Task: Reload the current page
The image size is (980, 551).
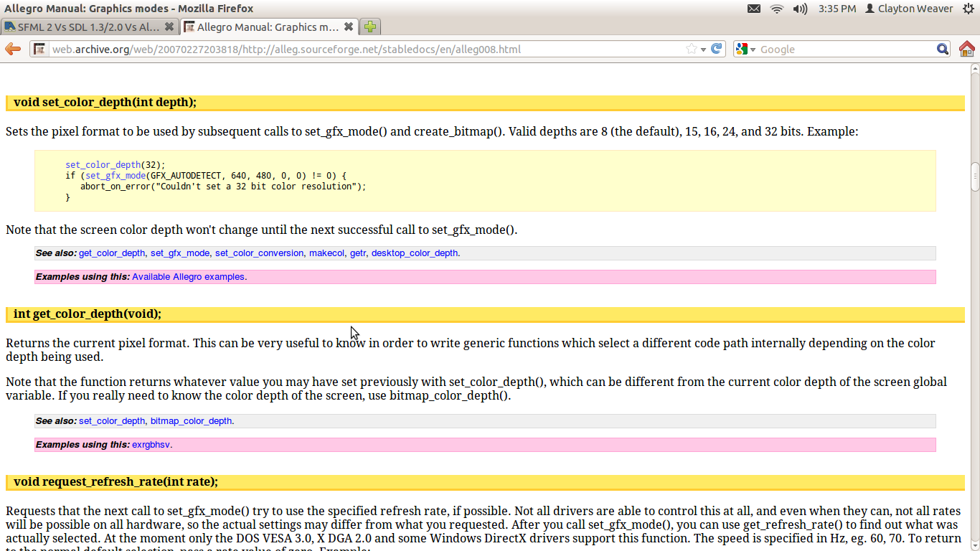Action: coord(716,49)
